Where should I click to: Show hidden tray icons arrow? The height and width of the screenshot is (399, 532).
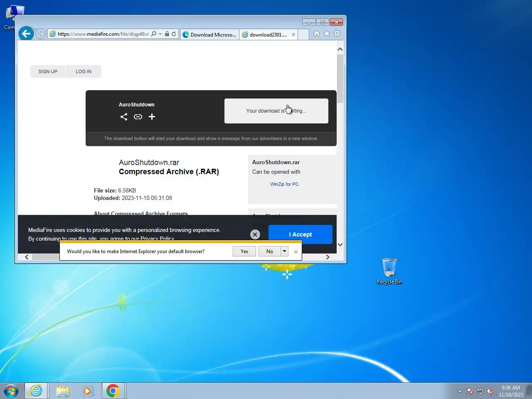(x=460, y=391)
